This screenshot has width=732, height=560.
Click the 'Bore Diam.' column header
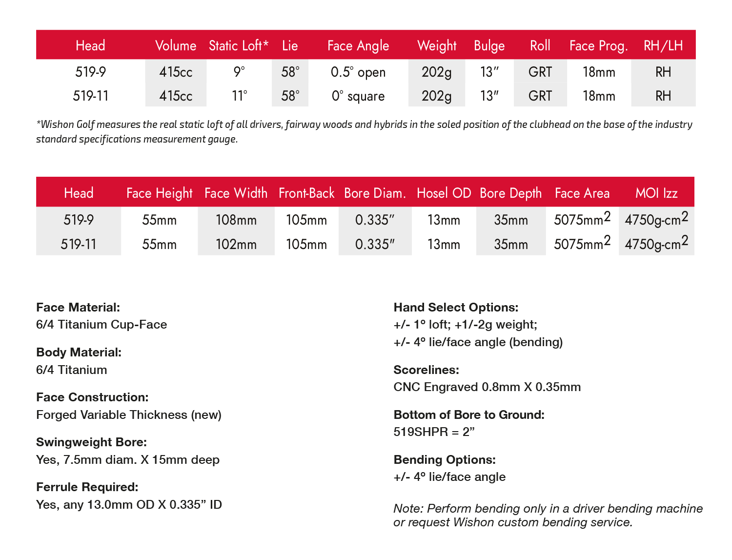[x=375, y=193]
